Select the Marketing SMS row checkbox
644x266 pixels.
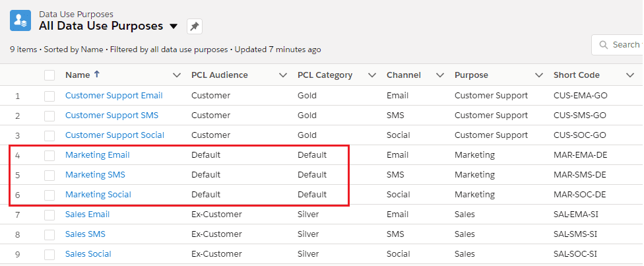[x=49, y=175]
